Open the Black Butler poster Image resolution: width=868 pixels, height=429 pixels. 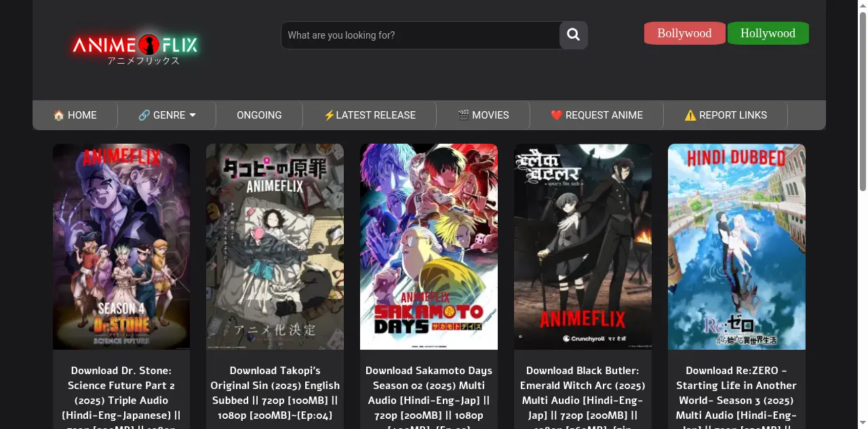pyautogui.click(x=583, y=247)
